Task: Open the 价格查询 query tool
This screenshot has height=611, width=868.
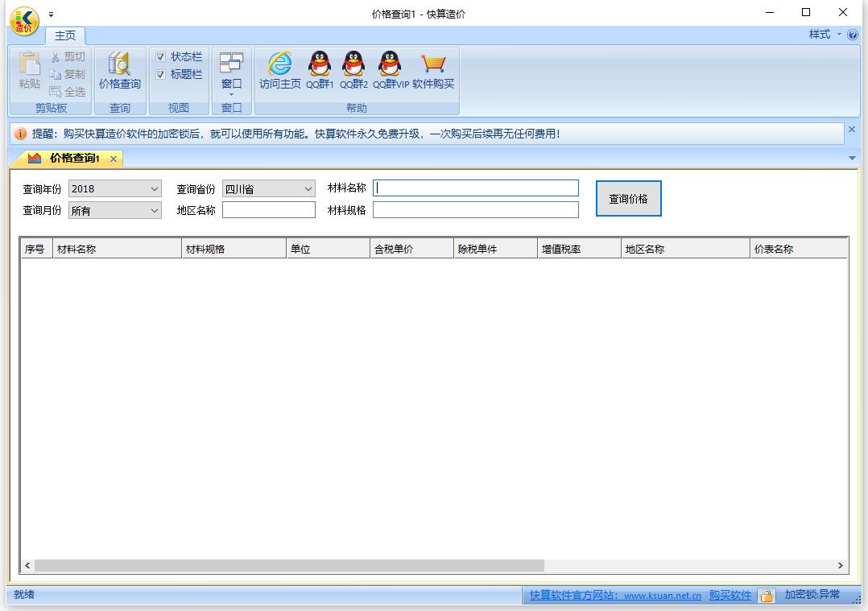Action: (120, 71)
